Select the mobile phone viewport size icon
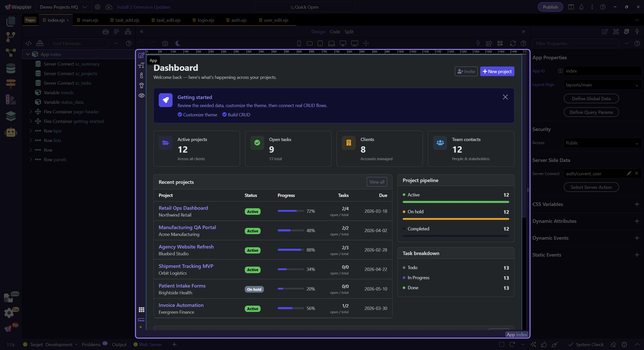This screenshot has width=644, height=350. click(299, 44)
